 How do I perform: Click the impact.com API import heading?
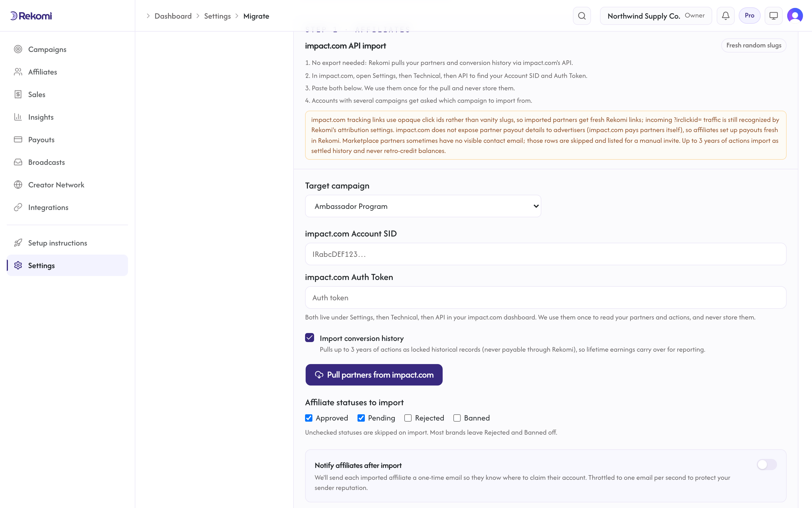[345, 45]
